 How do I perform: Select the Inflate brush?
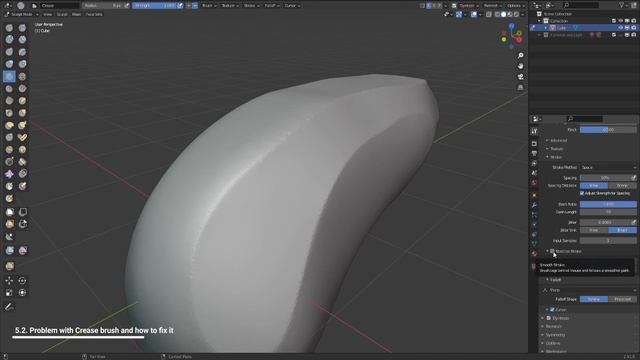pyautogui.click(x=9, y=64)
